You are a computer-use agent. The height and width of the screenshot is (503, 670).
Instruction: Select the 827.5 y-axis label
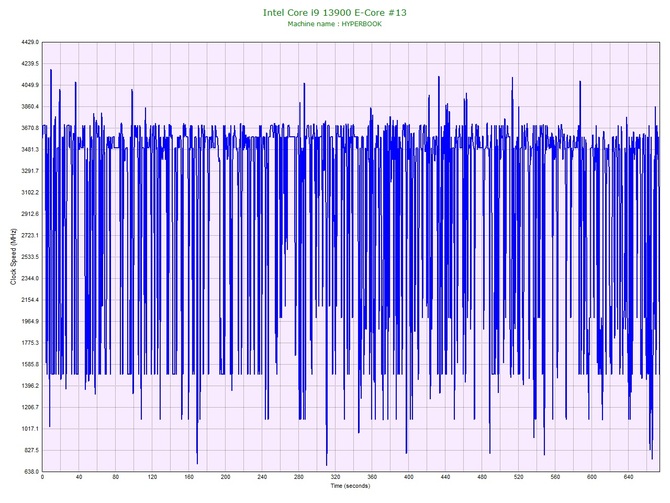[x=31, y=450]
